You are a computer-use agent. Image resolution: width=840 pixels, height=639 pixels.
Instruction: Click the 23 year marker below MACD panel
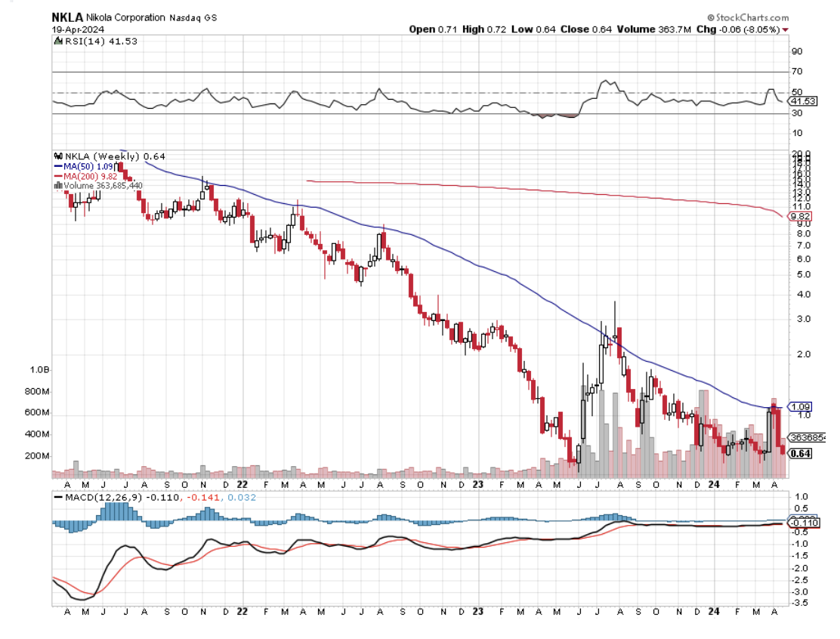477,611
